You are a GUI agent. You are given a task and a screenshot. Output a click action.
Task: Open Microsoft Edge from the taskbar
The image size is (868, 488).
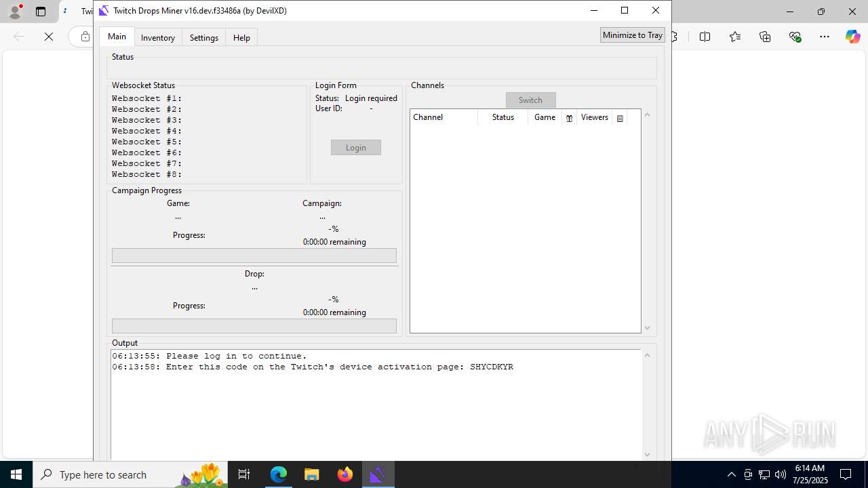tap(279, 474)
